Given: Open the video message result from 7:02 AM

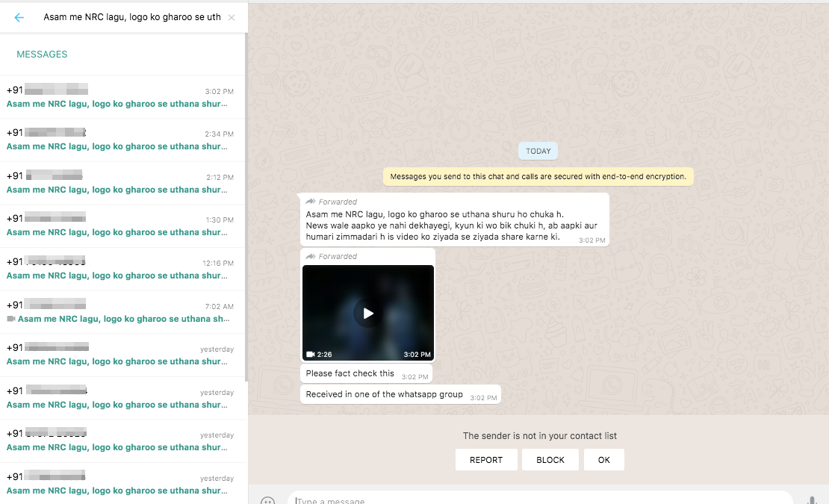Looking at the screenshot, I should (x=122, y=312).
